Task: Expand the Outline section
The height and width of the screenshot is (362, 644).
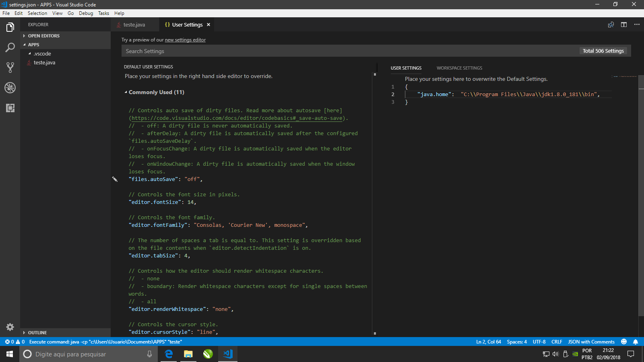Action: (x=65, y=333)
